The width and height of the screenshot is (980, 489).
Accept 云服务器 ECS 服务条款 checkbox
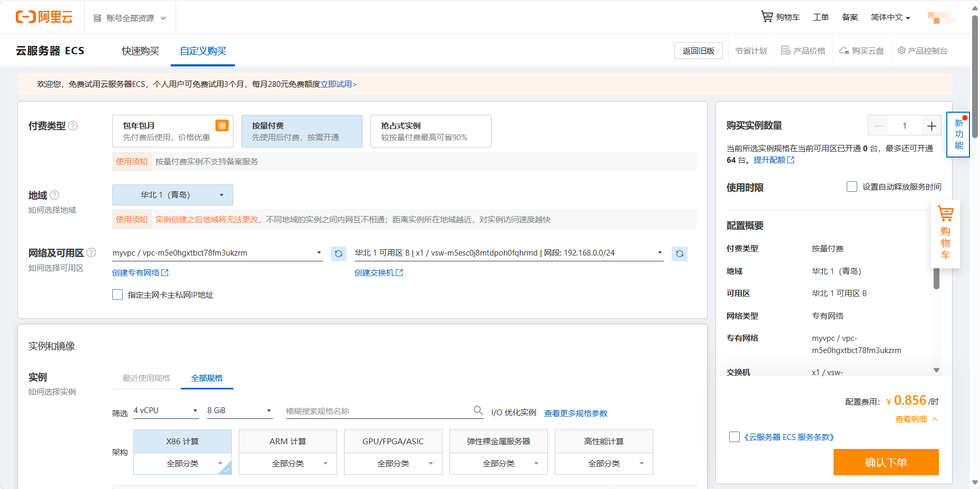point(734,437)
